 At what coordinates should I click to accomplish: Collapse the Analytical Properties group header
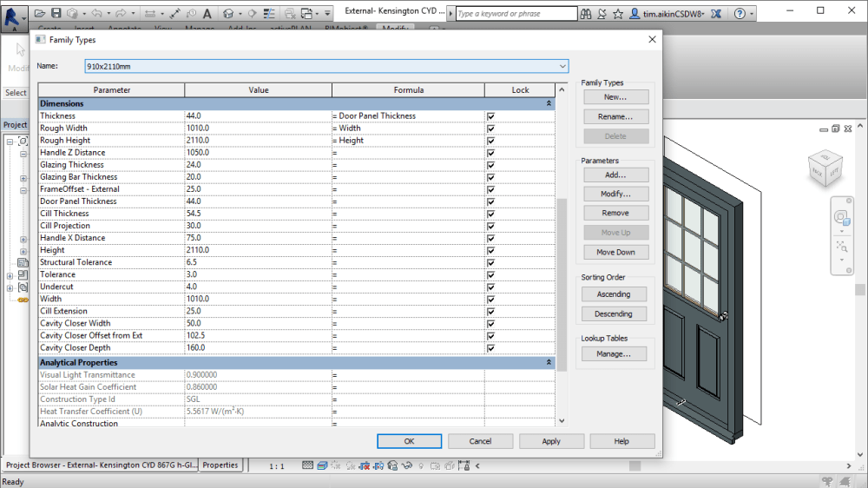point(549,362)
